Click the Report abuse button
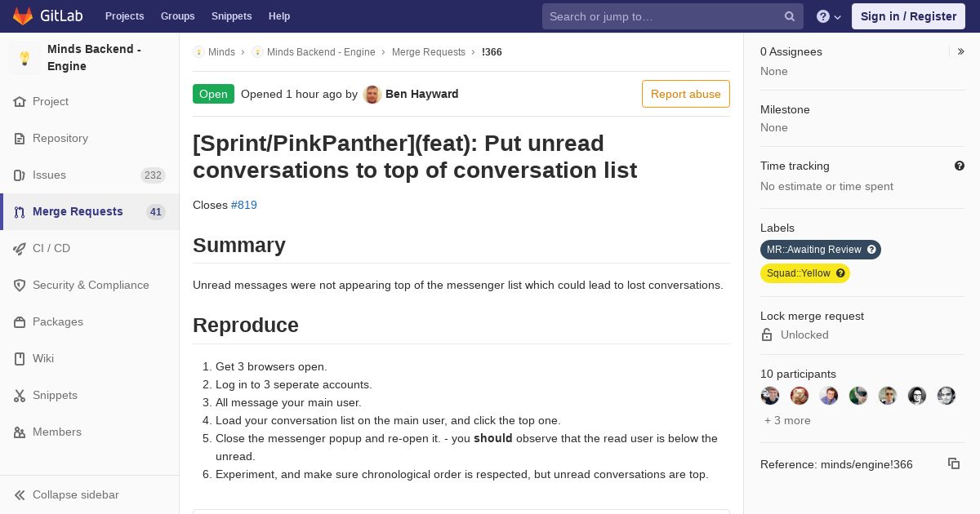Viewport: 980px width, 514px height. pyautogui.click(x=686, y=94)
